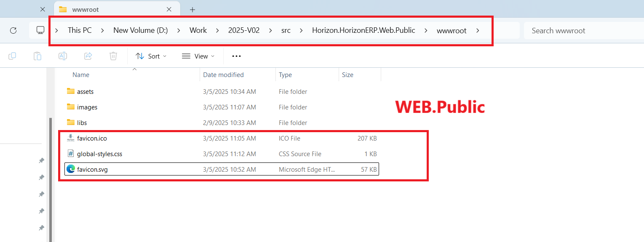Select the wwwroot tab
Screen dimensions: 644x242
117,9
